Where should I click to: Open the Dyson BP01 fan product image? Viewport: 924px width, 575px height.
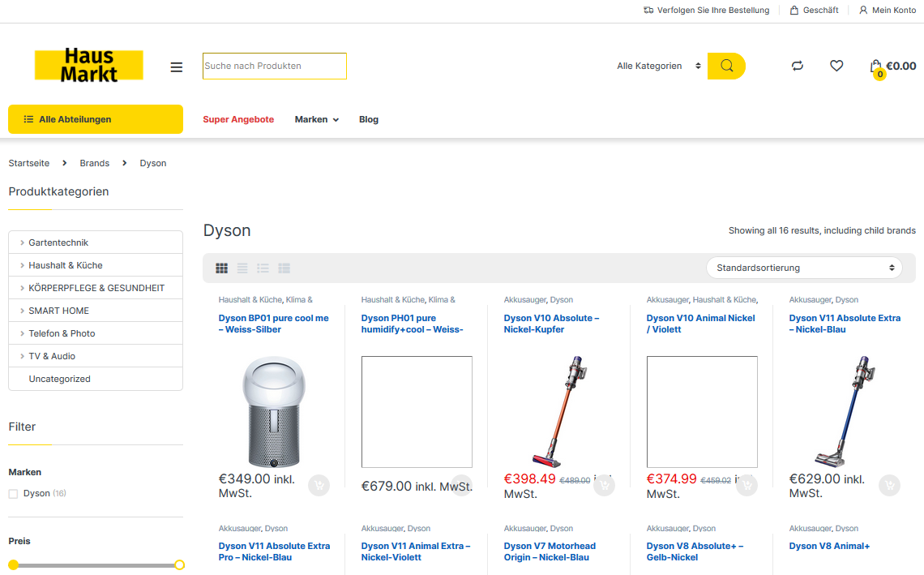(x=274, y=412)
